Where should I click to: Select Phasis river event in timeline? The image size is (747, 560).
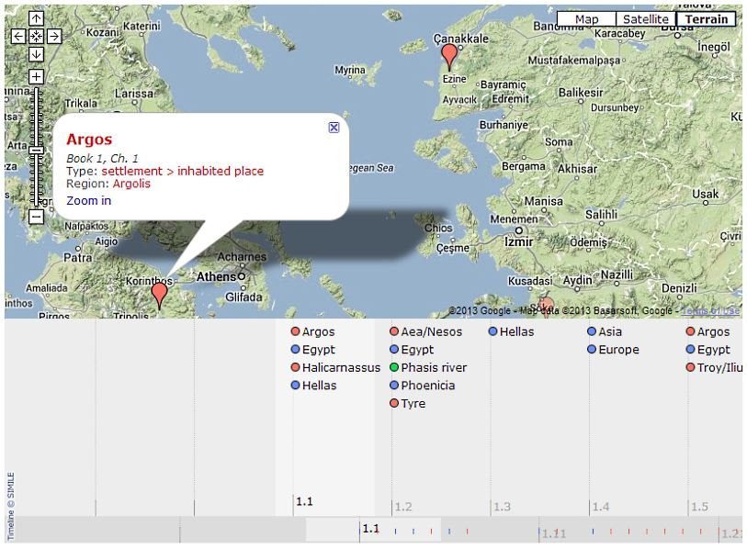(433, 367)
